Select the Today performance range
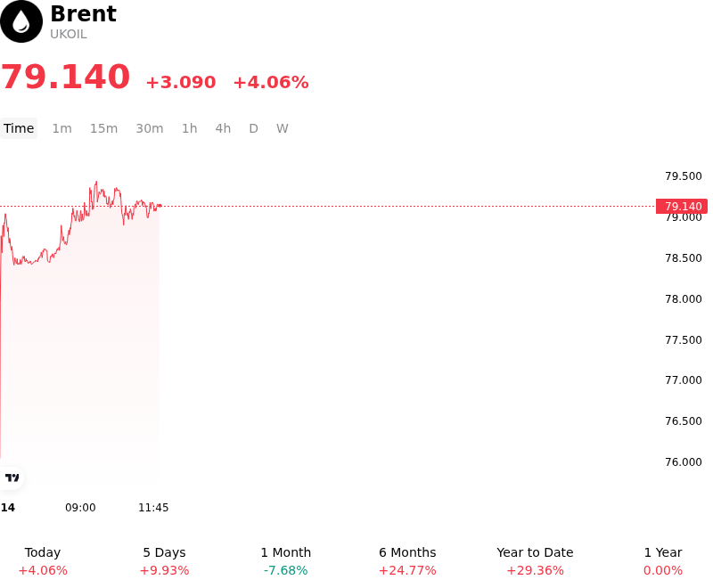The width and height of the screenshot is (713, 588). click(x=43, y=561)
